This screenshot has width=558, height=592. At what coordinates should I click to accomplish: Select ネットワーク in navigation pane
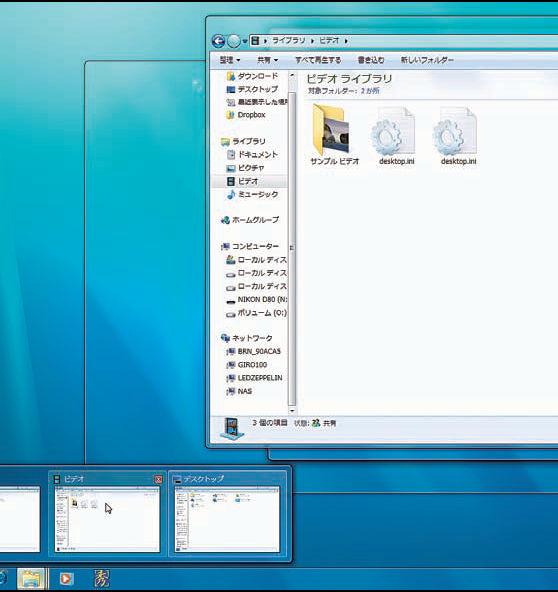(247, 338)
